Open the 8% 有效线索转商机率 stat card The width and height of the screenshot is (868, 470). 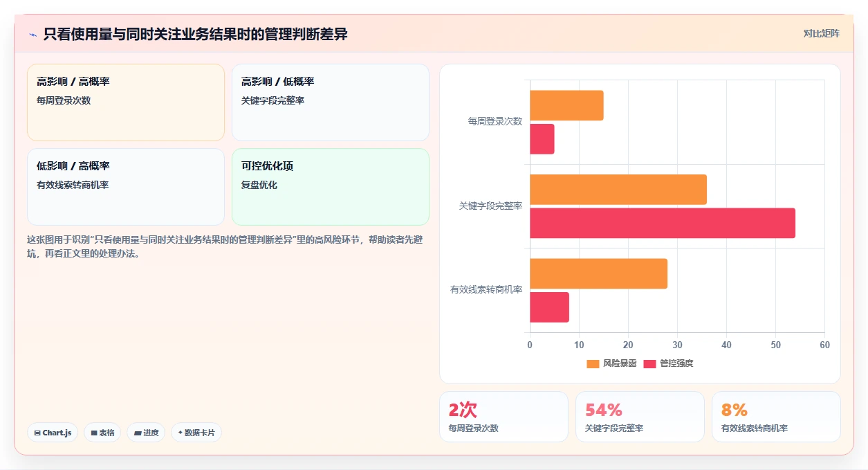[x=776, y=417]
